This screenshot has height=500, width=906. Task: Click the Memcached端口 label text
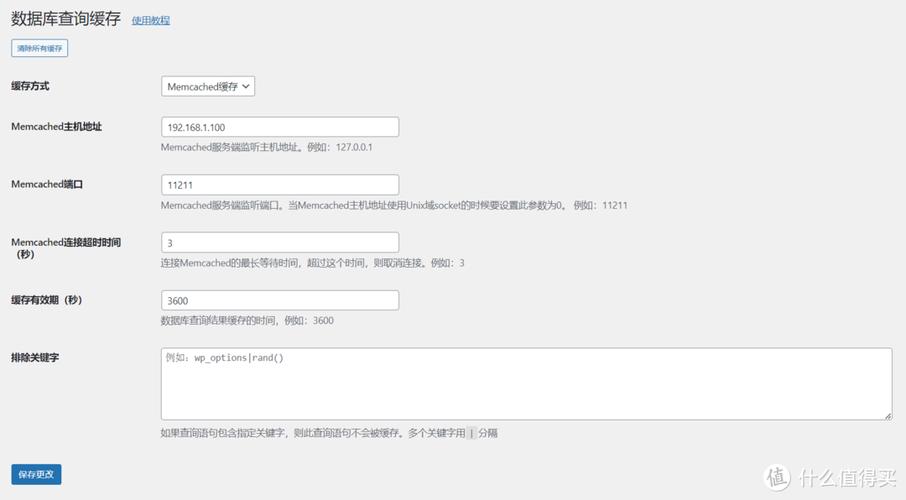[x=46, y=185]
